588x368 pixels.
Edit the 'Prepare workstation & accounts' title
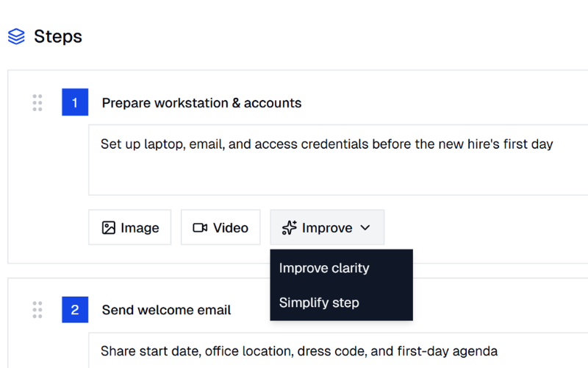[201, 103]
